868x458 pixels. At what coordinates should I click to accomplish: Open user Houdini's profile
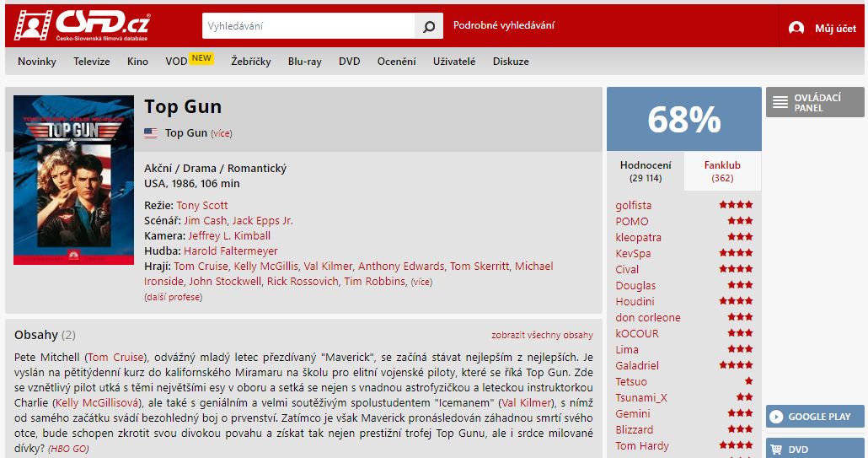635,302
